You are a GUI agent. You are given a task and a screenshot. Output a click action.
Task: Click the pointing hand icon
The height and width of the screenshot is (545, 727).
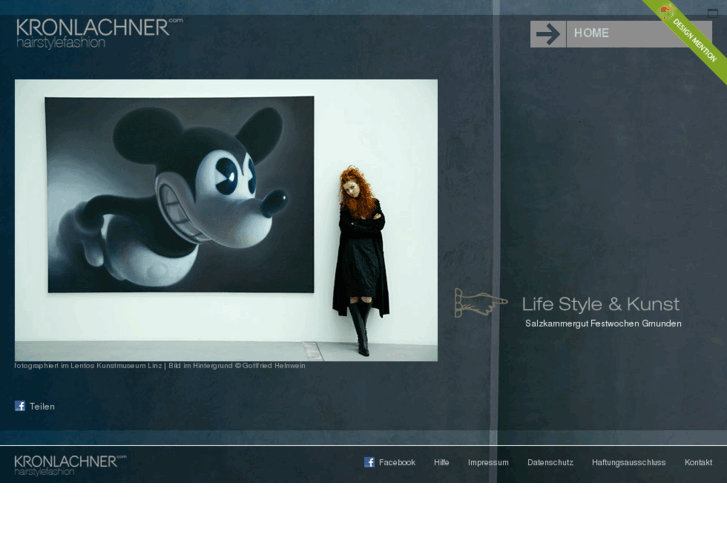(480, 303)
